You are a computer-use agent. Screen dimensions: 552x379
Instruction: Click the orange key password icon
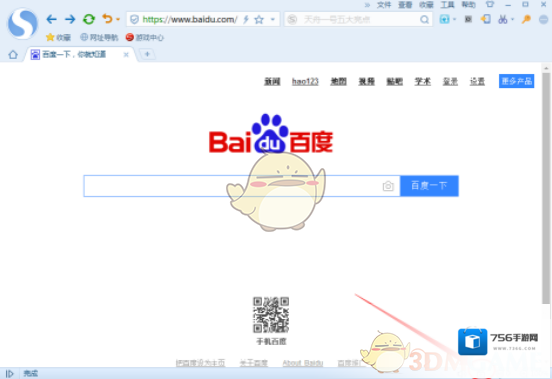[526, 19]
